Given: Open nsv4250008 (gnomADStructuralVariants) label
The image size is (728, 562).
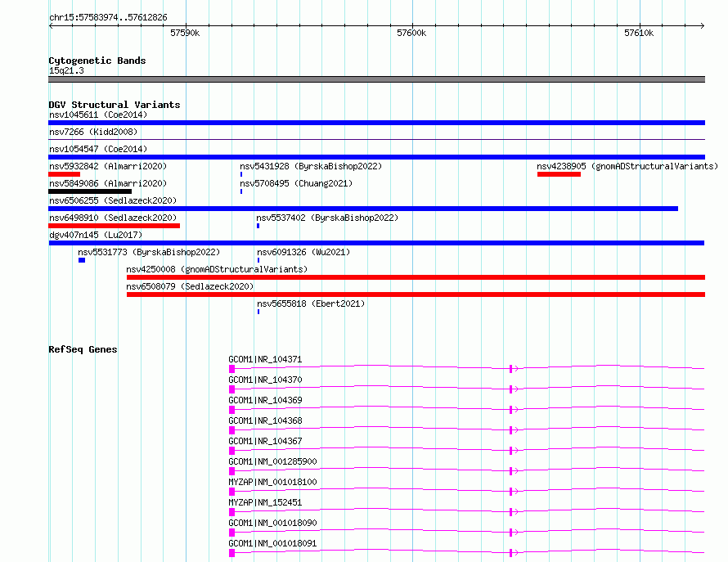Looking at the screenshot, I should click(217, 269).
